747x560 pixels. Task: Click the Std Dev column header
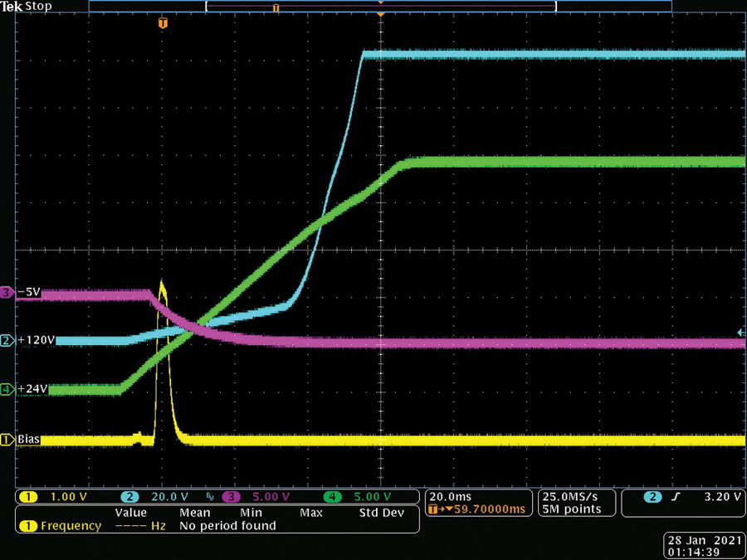point(381,513)
